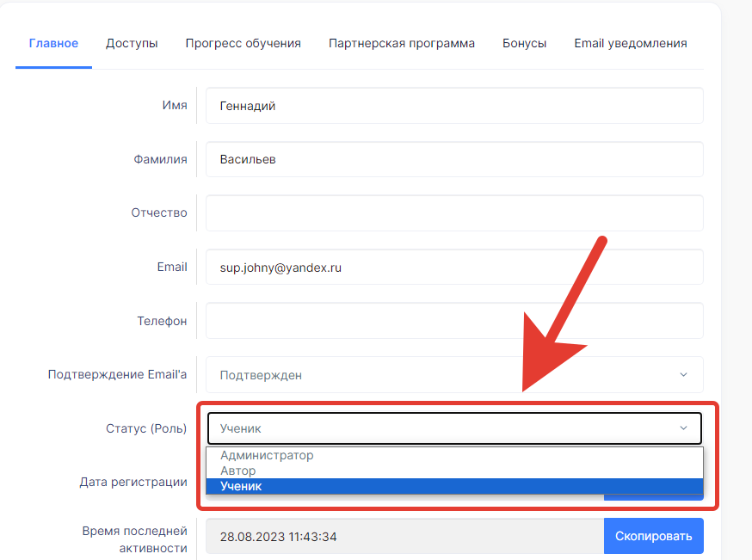
Task: Click the chevron arrow in the Подтвержден selector
Action: coord(683,375)
